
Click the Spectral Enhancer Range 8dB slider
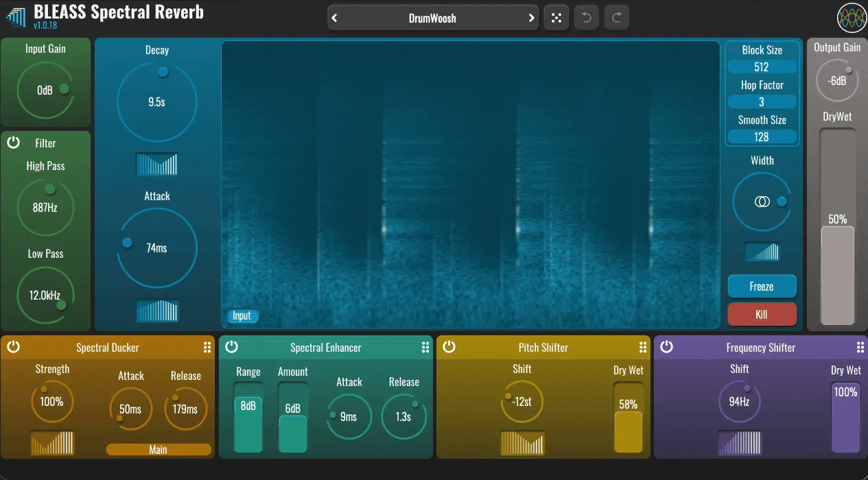coord(248,418)
